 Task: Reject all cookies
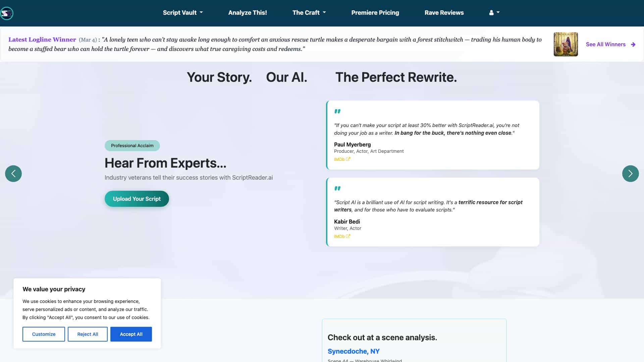point(88,334)
